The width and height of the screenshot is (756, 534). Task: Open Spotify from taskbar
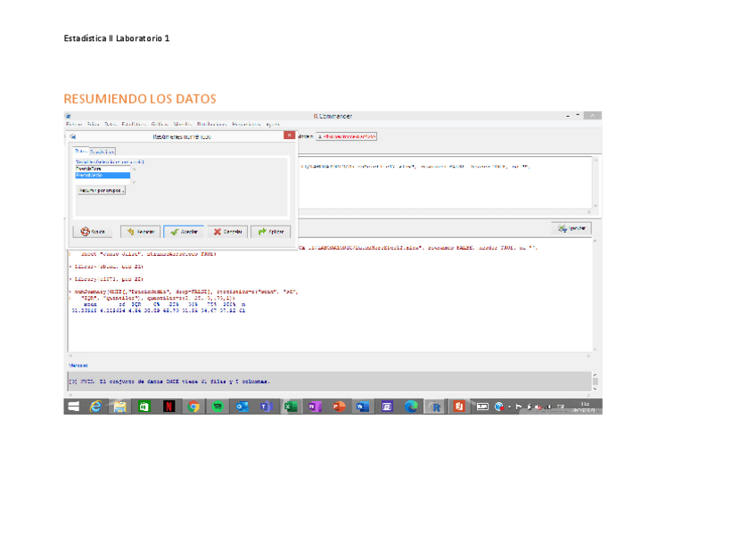(x=218, y=407)
